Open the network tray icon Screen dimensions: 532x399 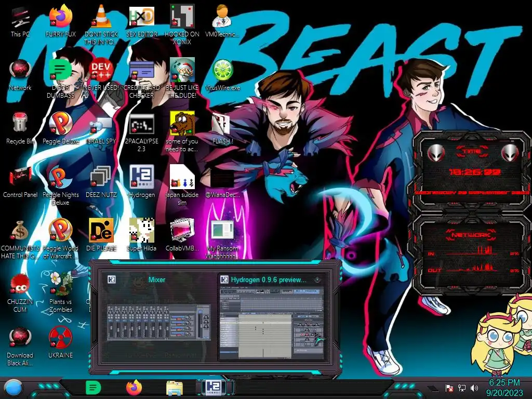coord(462,388)
